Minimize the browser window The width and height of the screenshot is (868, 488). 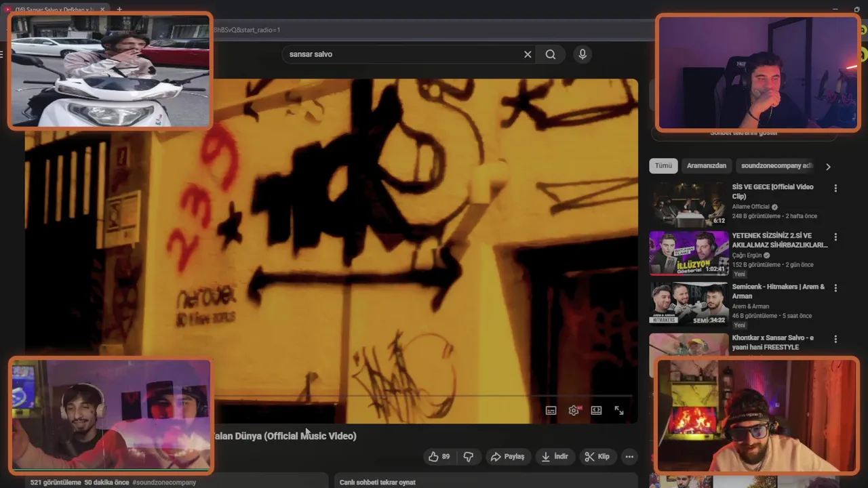pyautogui.click(x=835, y=9)
